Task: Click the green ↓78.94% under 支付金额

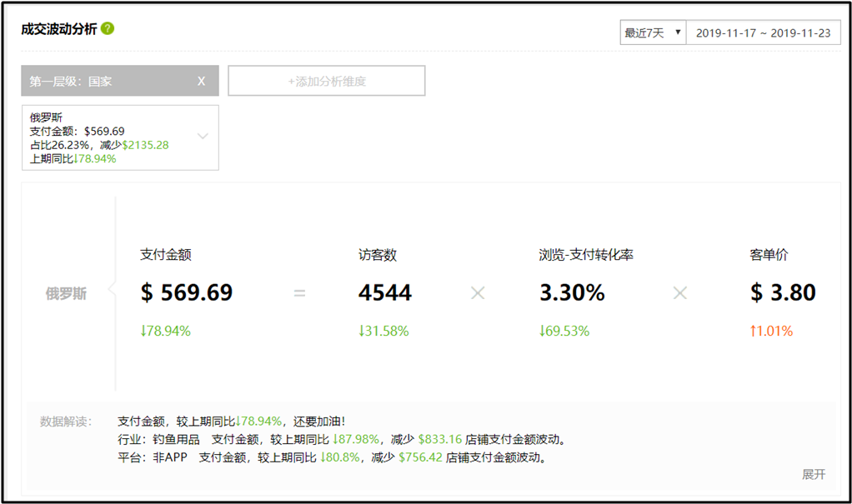Action: (x=165, y=331)
